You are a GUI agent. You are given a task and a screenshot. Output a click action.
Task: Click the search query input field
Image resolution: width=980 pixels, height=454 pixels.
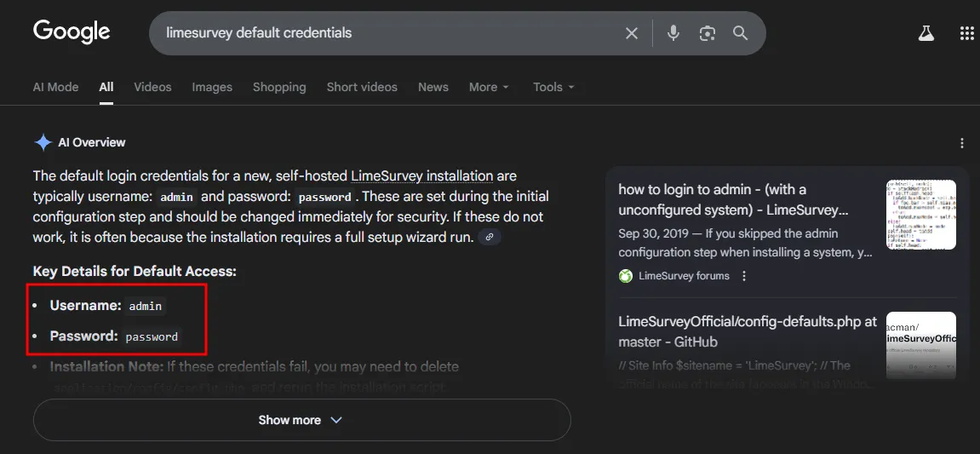383,33
